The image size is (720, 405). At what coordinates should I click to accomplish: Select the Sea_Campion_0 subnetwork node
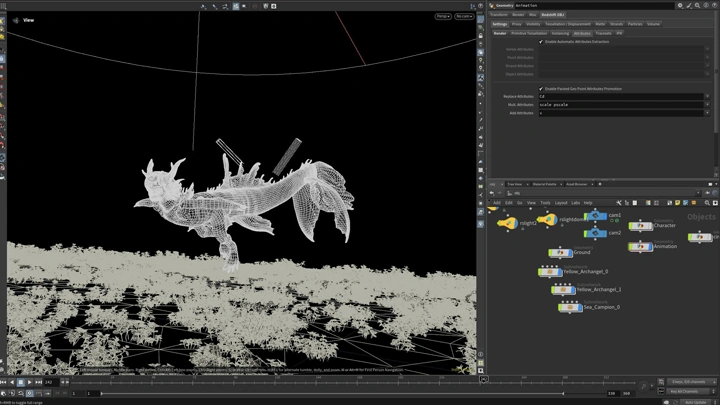[x=570, y=307]
